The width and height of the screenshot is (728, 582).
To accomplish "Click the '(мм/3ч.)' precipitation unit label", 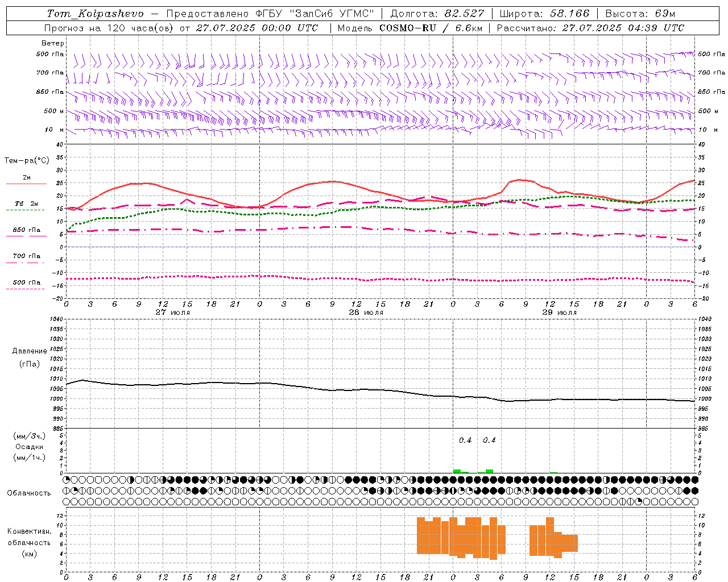I will click(x=30, y=436).
